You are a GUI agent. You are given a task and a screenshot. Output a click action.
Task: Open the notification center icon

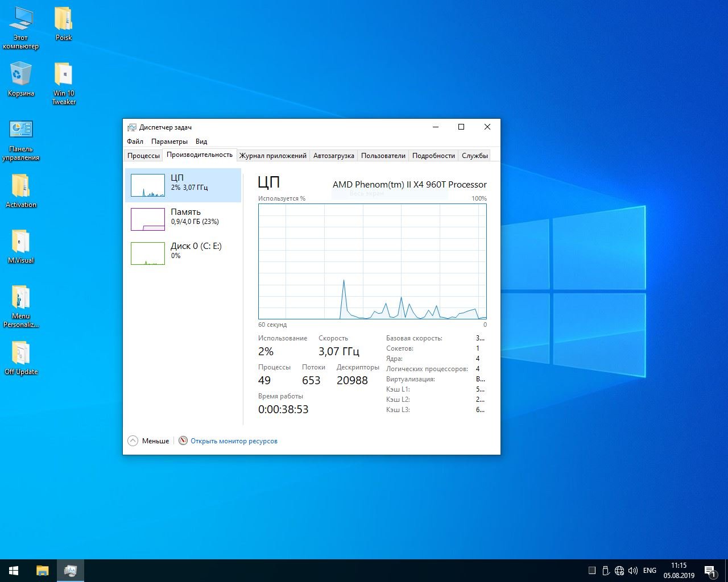coord(710,571)
